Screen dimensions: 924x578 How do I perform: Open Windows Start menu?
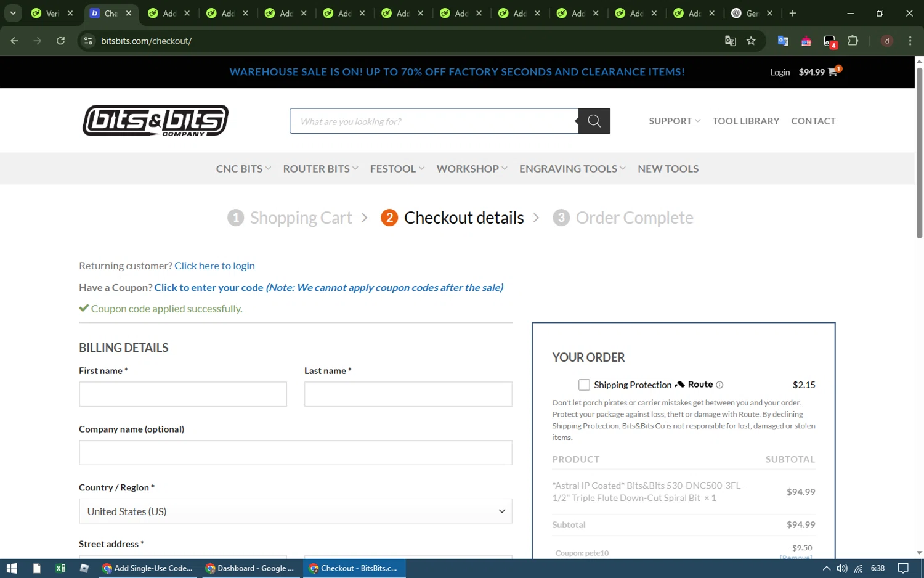12,568
